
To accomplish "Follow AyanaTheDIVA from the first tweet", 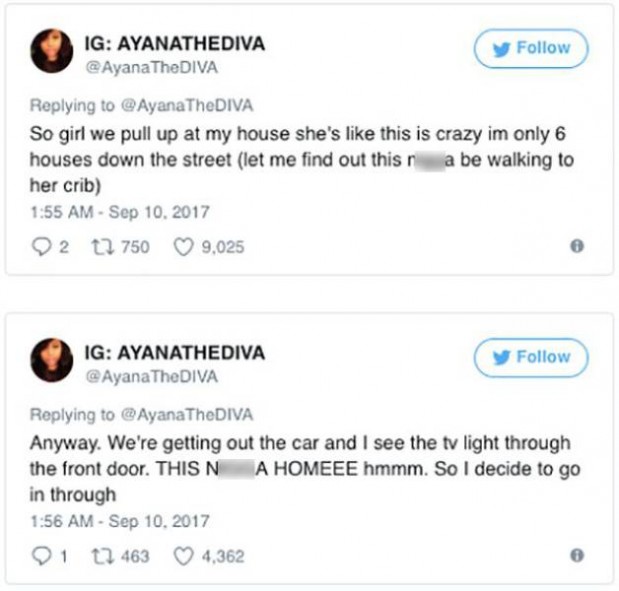I will click(x=531, y=49).
